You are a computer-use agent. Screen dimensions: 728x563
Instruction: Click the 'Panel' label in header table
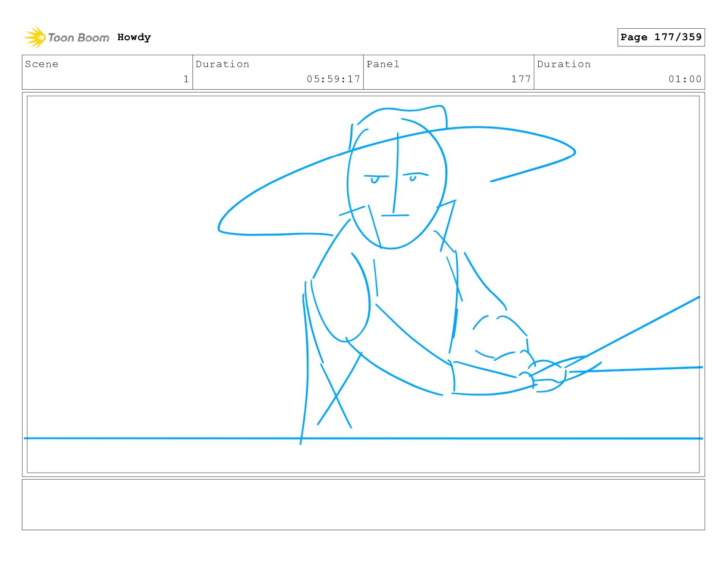pyautogui.click(x=383, y=64)
